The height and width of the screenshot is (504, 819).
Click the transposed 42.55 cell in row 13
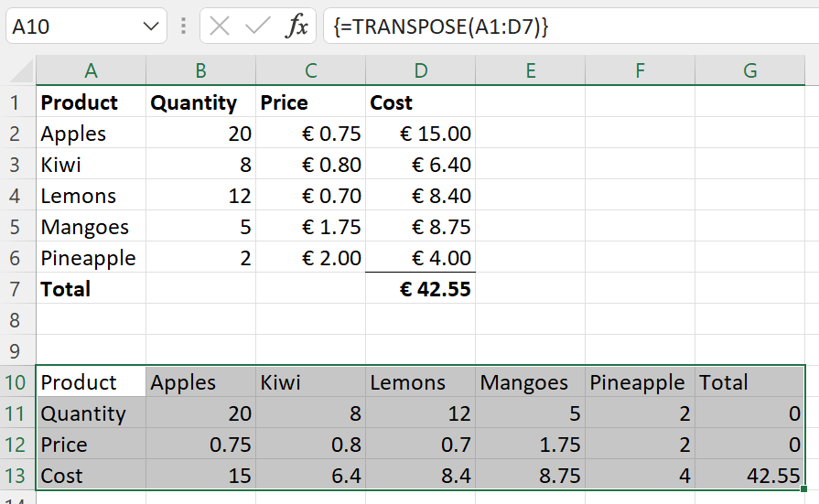749,476
